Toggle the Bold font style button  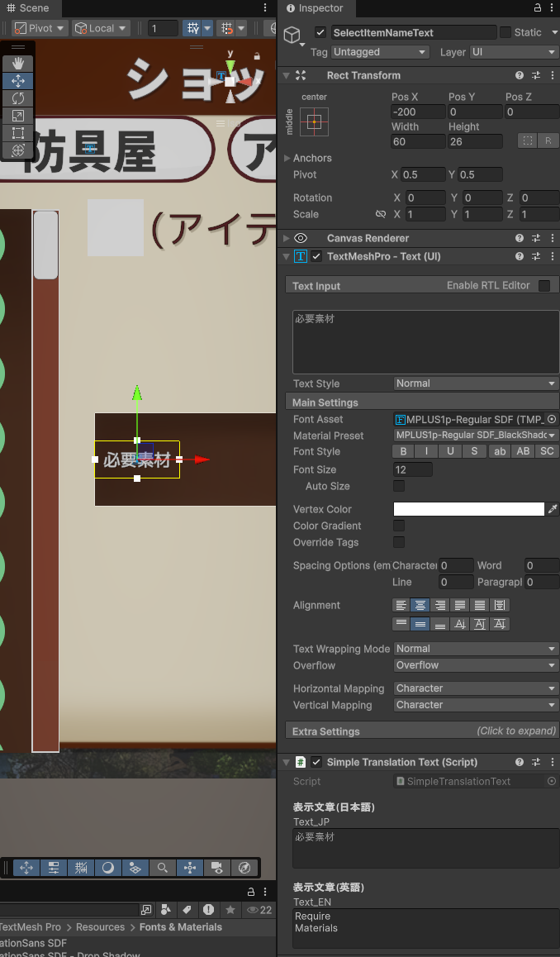tap(403, 452)
